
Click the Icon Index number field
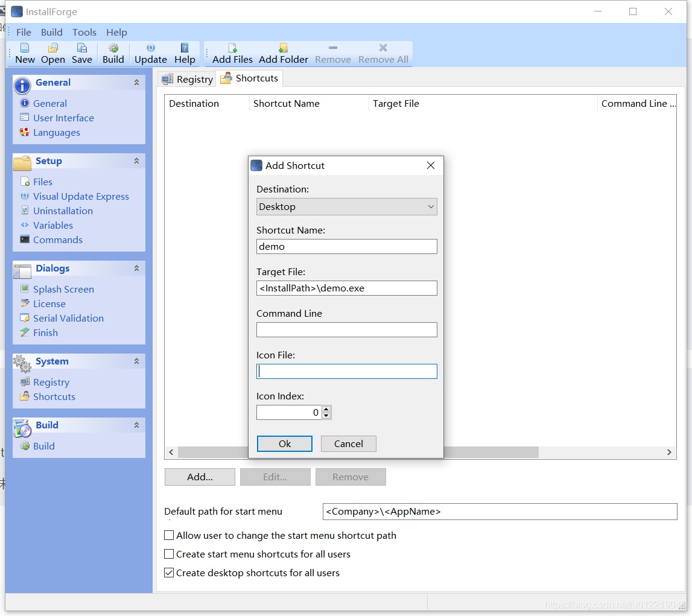point(289,413)
